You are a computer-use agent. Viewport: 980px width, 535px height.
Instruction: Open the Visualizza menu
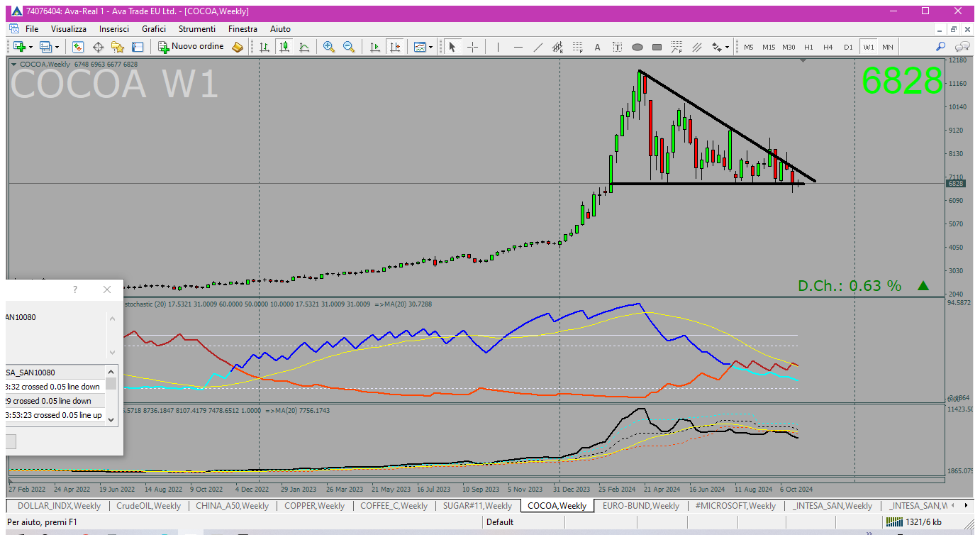[x=69, y=29]
